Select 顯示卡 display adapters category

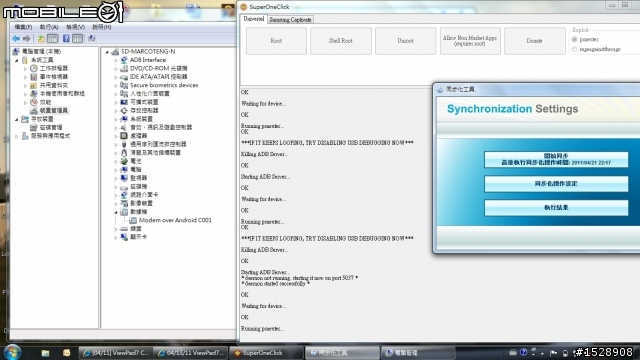coord(138,237)
